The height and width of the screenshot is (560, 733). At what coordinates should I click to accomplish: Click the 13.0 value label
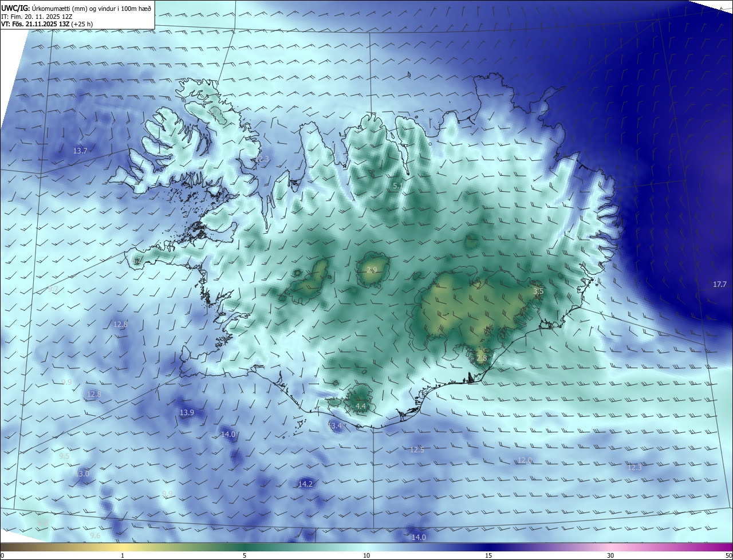[x=82, y=474]
